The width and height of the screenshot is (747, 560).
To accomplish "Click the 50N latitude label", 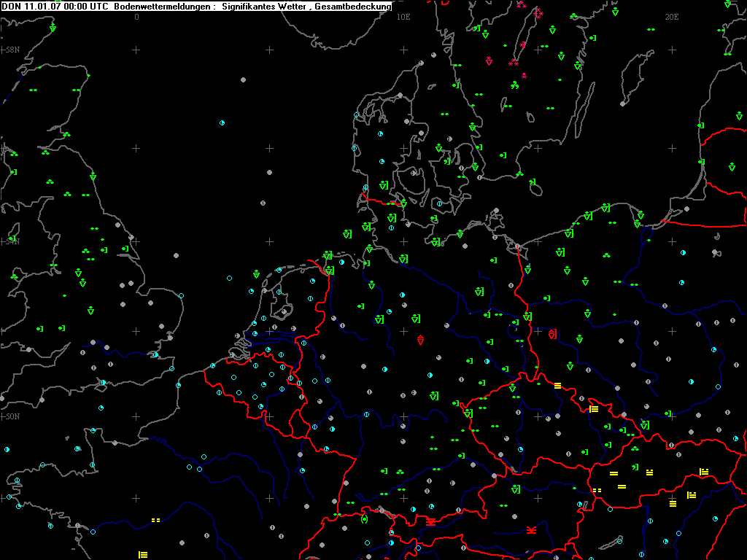I will 13,416.
